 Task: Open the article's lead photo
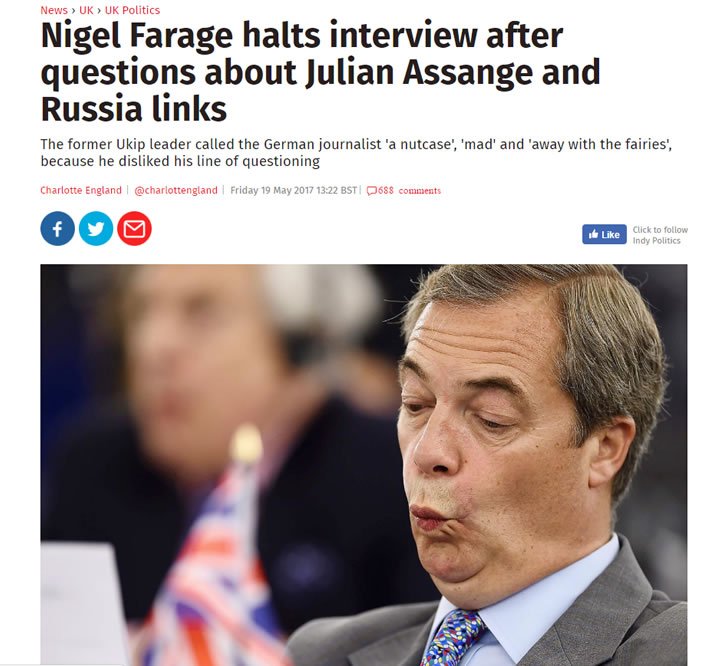point(363,465)
